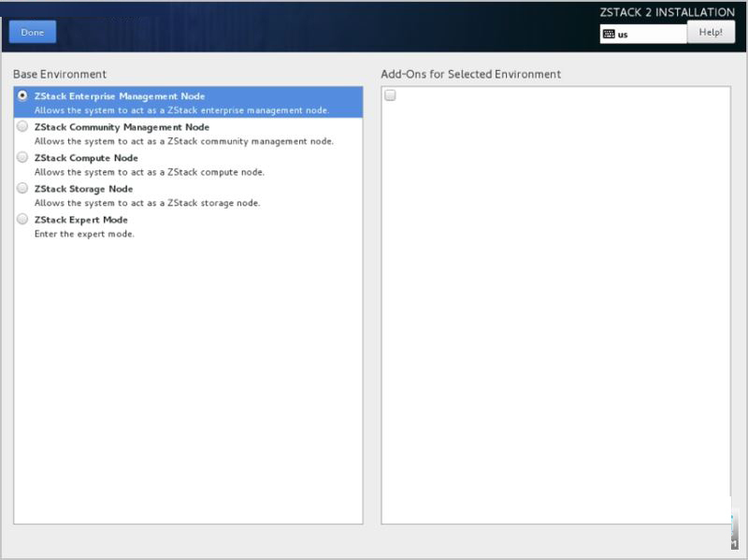Tick the empty checkbox in Add-Ons panel
The height and width of the screenshot is (560, 748).
tap(390, 95)
